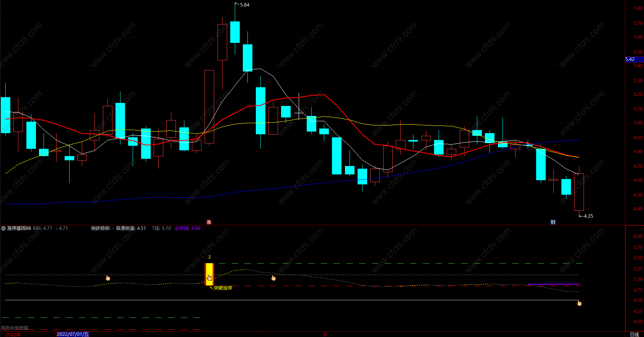Viewport: 644px width, 337px height.
Task: Click the yellow and red breakout signal bar
Action: click(209, 274)
